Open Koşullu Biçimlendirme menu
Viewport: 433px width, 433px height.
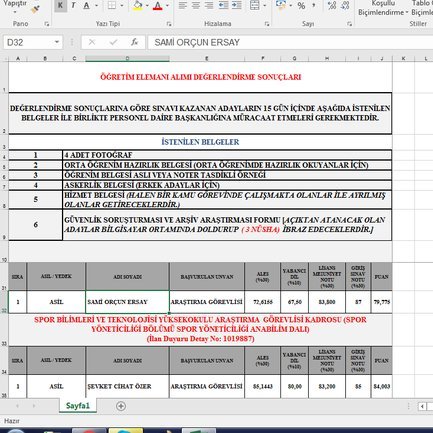pos(382,8)
